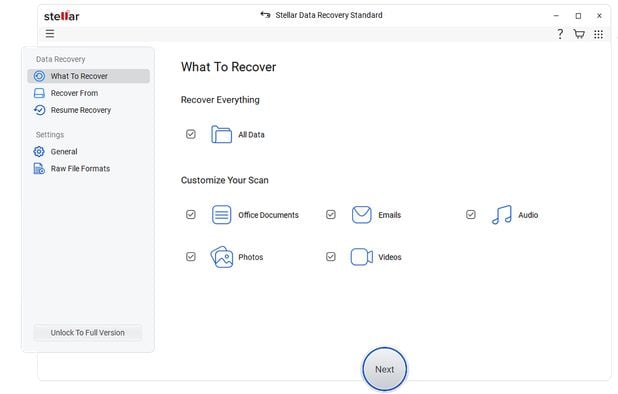Click the Photos label
This screenshot has height=394, width=618.
coord(251,257)
